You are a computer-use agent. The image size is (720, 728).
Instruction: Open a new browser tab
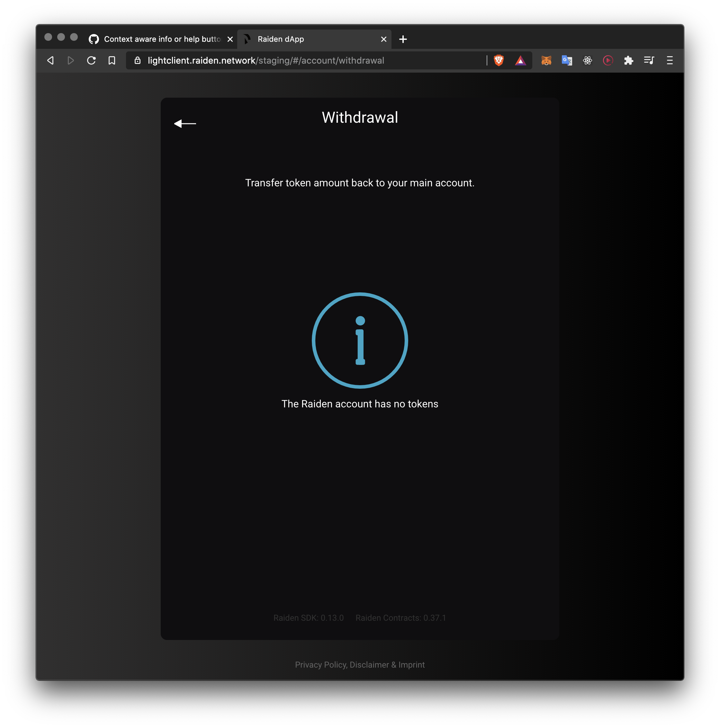pyautogui.click(x=403, y=39)
